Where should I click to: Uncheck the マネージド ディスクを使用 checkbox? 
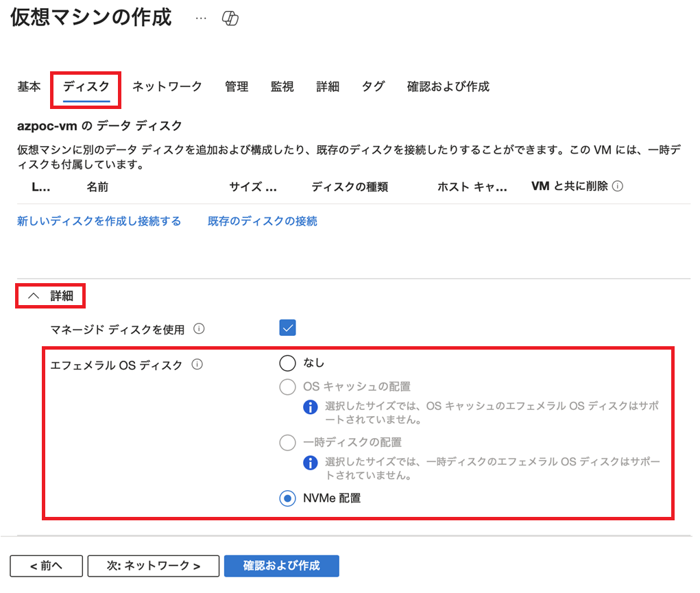(x=287, y=328)
